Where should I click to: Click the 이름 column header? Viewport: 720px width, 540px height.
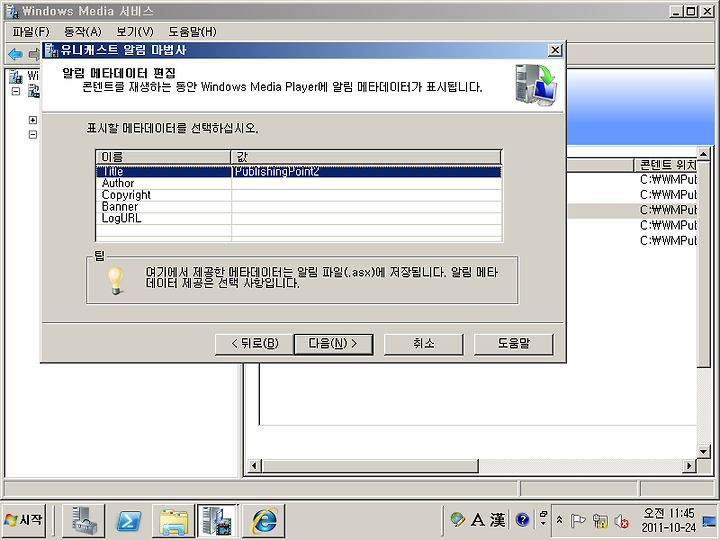[x=163, y=157]
